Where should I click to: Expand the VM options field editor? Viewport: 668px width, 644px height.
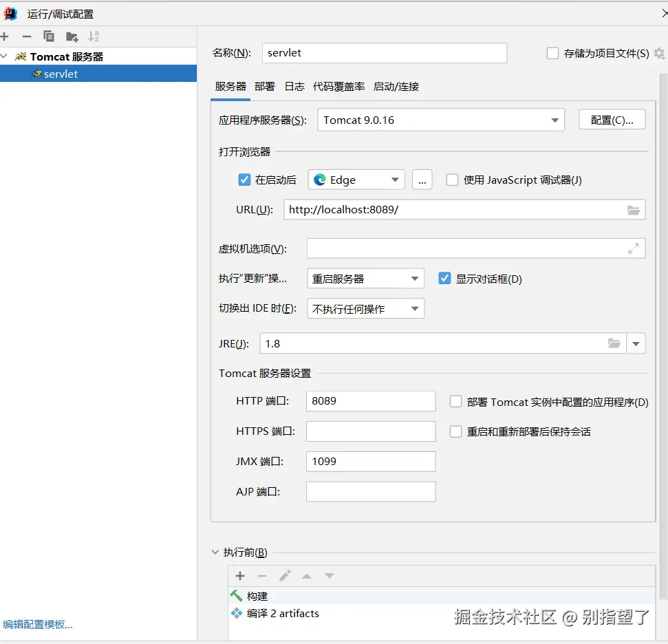point(634,248)
